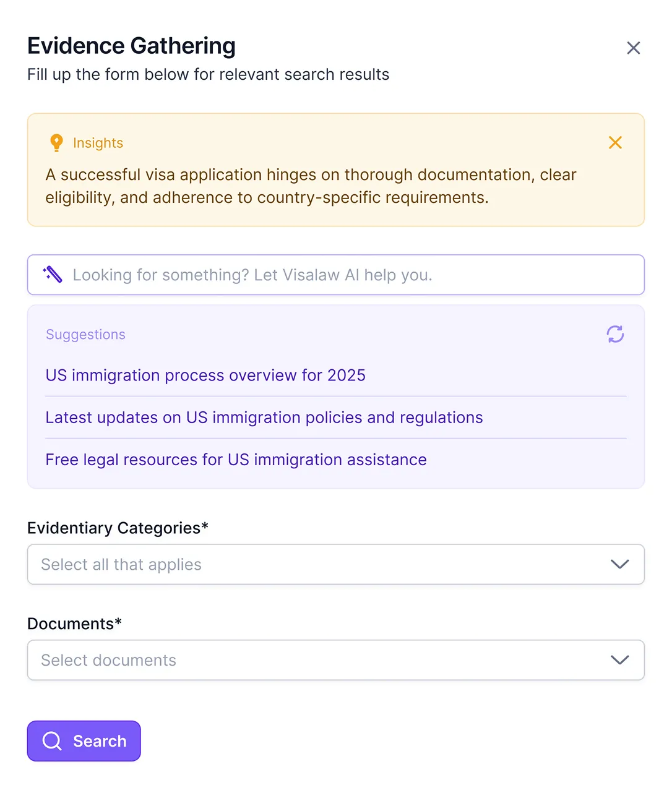672x798 pixels.
Task: Select 'US immigration process overview for 2025'
Action: tap(205, 375)
